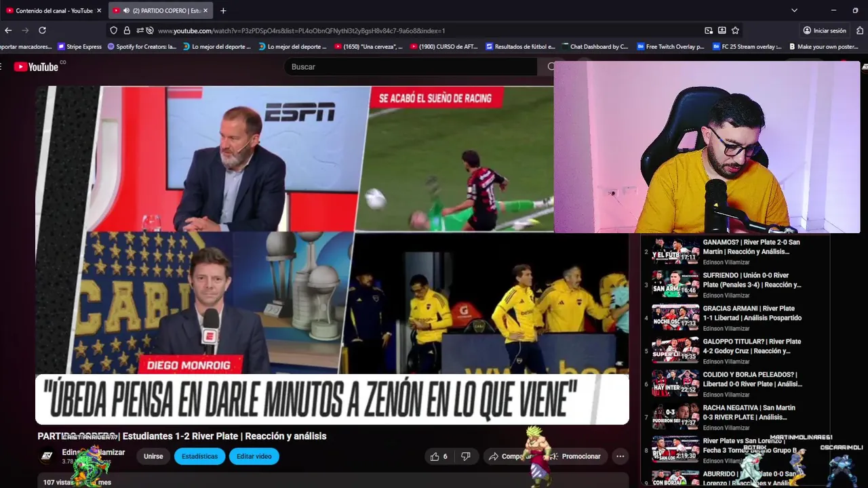The height and width of the screenshot is (488, 868).
Task: Click the browser address bar URL
Action: click(301, 30)
